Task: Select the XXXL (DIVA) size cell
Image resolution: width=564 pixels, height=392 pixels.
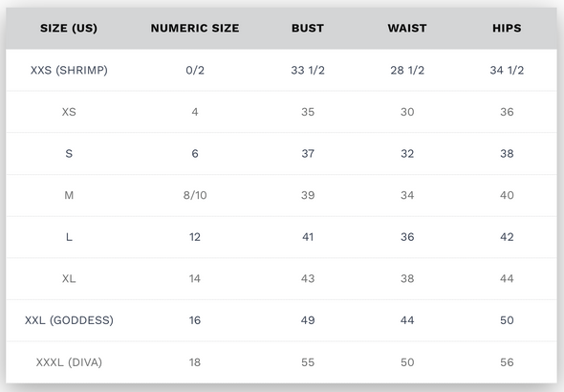Action: (x=69, y=362)
